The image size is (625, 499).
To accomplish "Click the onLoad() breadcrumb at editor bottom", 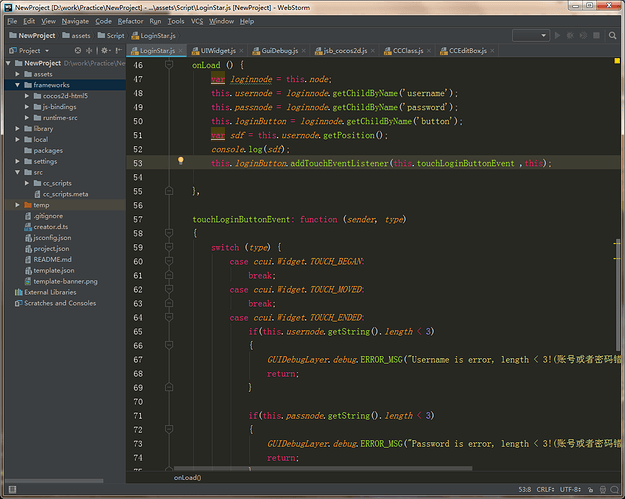I will coord(187,478).
